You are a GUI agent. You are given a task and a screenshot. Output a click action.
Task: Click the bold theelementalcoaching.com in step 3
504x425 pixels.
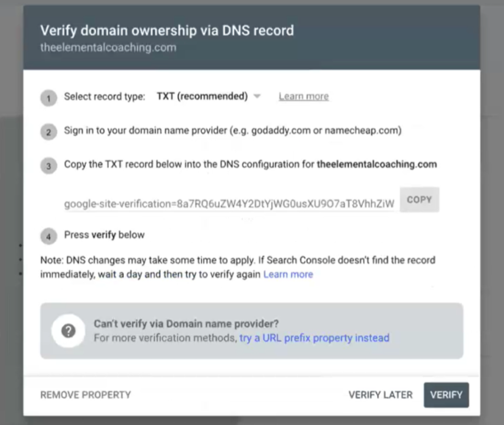377,164
